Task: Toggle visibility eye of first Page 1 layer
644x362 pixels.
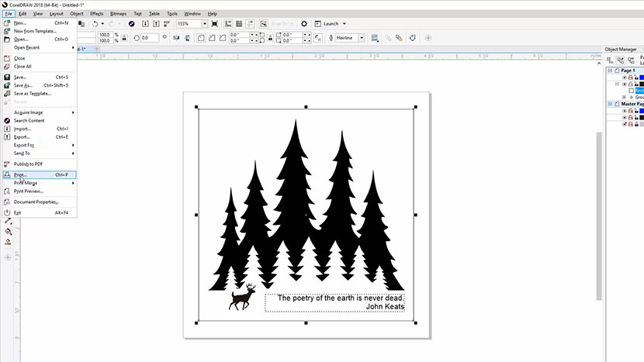Action: [x=625, y=77]
